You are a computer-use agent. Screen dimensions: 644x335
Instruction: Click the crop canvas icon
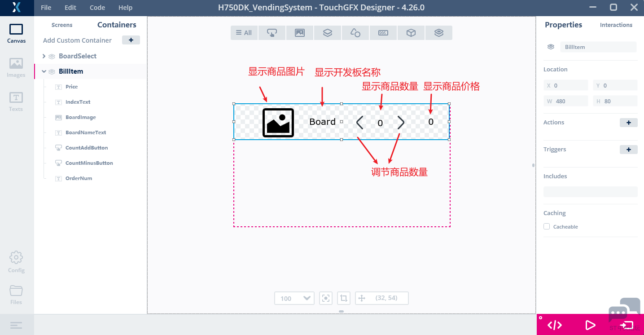click(344, 298)
